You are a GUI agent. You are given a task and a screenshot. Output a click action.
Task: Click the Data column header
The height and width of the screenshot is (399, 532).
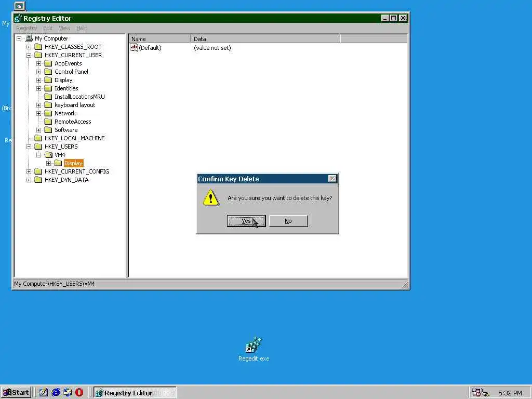coord(265,39)
